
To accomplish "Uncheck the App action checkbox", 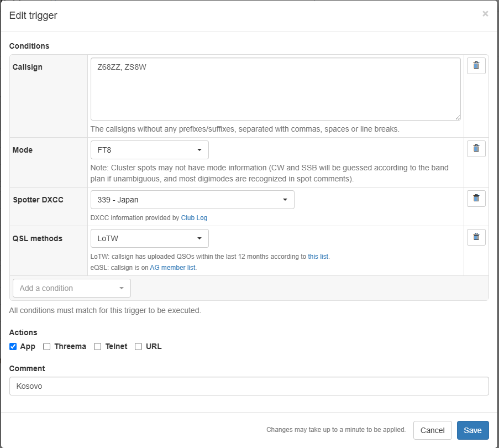I will (13, 347).
